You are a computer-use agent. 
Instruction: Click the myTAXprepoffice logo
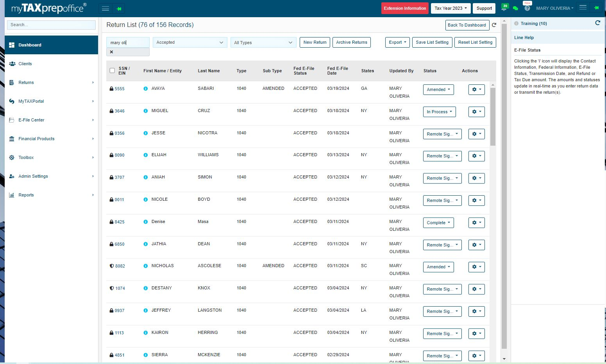49,8
